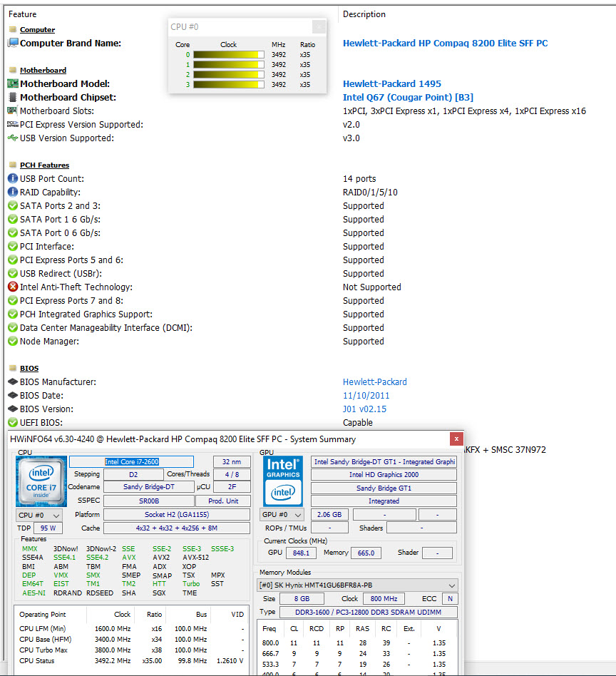
Task: Click the Prod. Unit field
Action: click(x=223, y=501)
